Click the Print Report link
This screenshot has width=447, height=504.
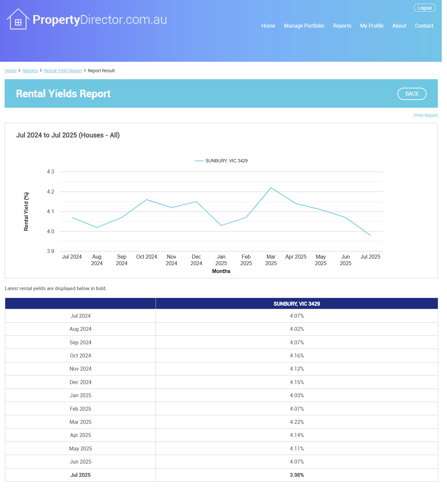(x=426, y=115)
